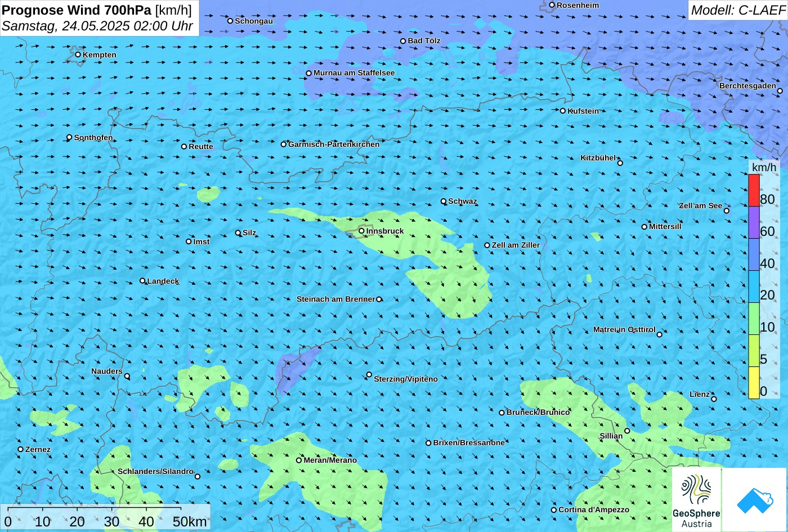Click the Sillian marker circle

click(627, 431)
